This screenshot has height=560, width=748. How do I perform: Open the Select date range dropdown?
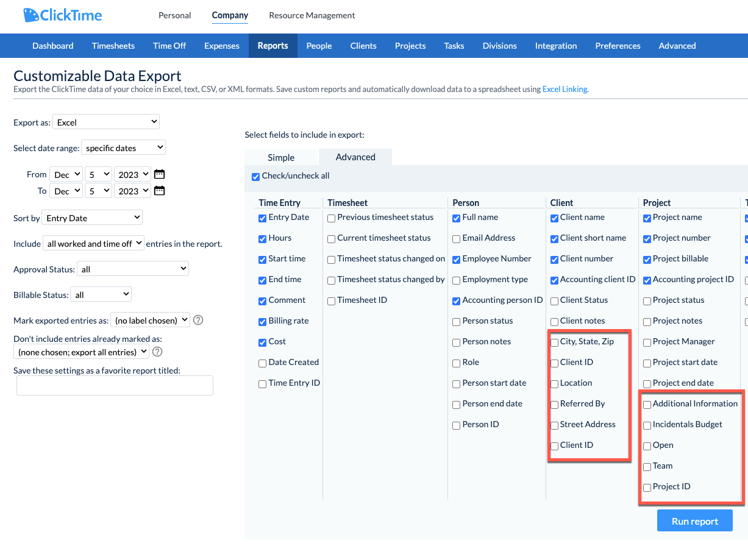[x=123, y=147]
